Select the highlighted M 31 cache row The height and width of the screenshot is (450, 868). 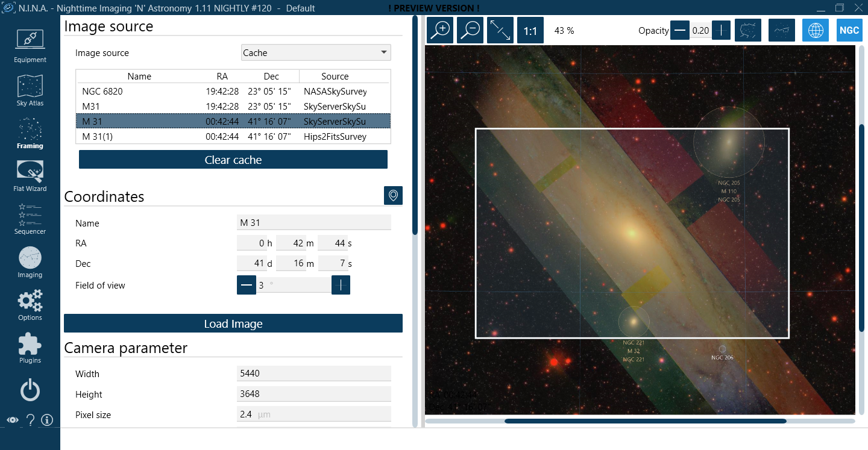tap(233, 122)
